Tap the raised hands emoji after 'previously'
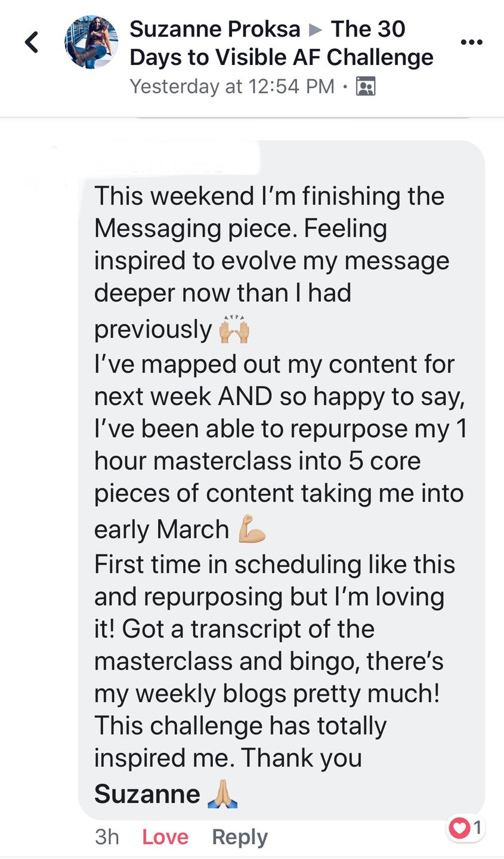 234,330
